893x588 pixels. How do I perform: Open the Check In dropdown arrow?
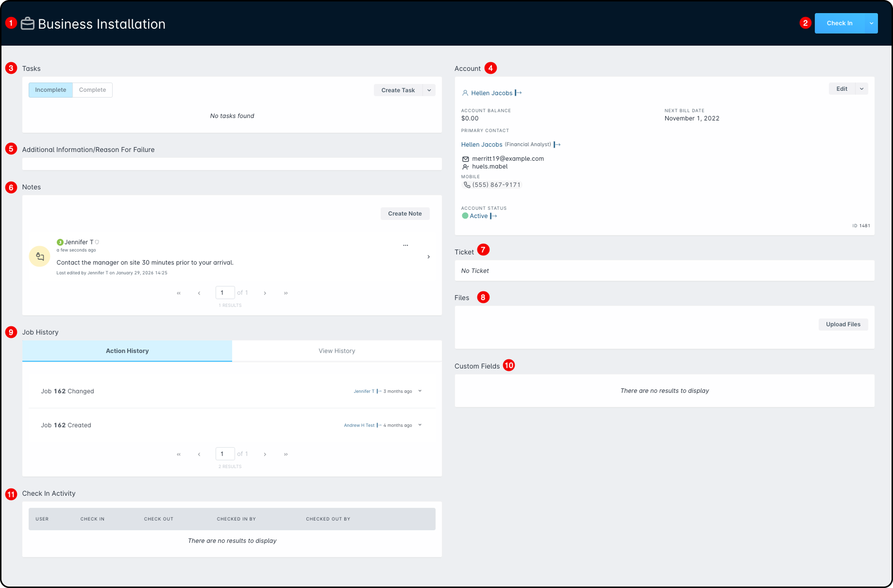point(871,23)
